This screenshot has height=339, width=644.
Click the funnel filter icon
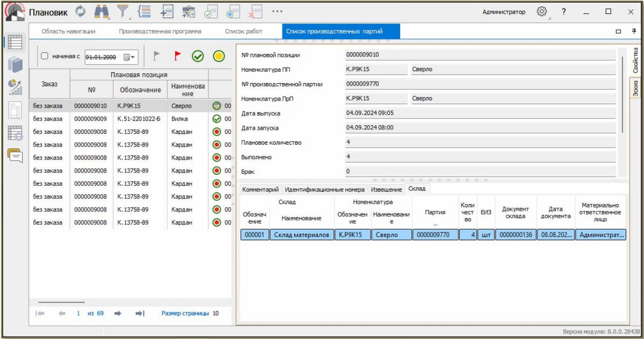click(122, 11)
